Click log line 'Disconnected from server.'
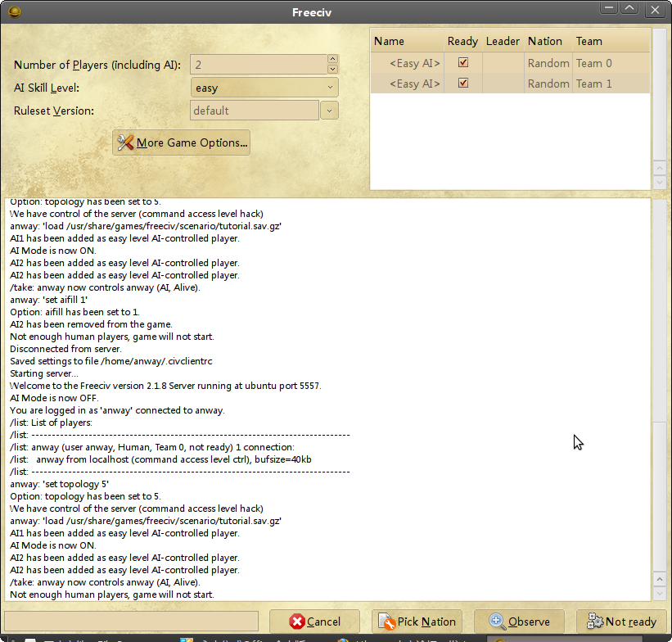Screen dimensions: 672x642 coord(65,349)
